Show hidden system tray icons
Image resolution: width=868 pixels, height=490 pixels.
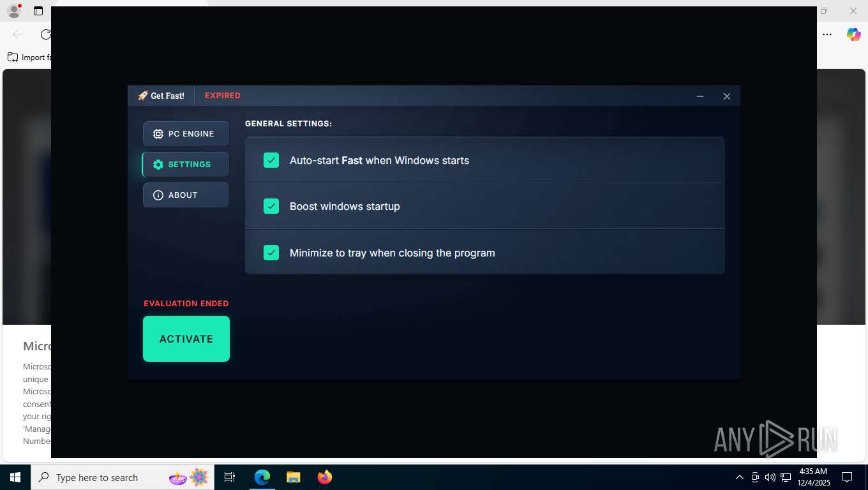[x=739, y=477]
